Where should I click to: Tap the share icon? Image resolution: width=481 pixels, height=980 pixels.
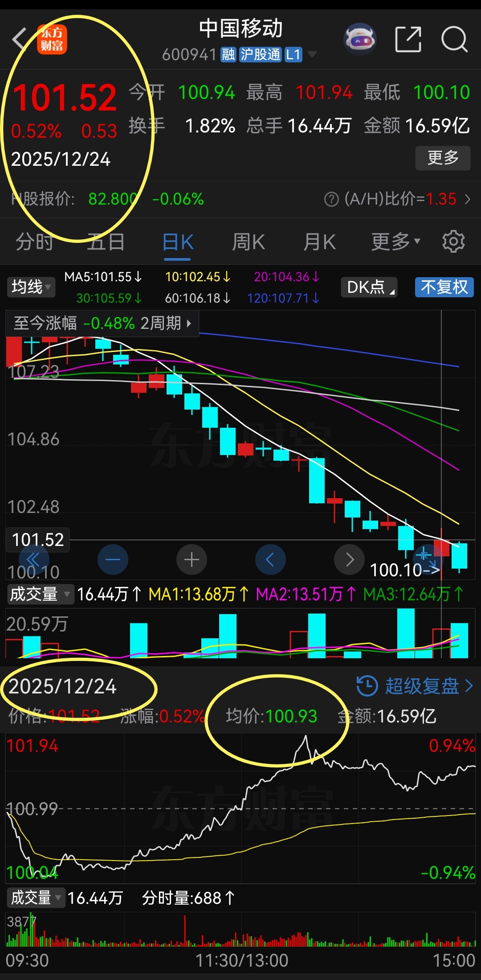pyautogui.click(x=408, y=39)
